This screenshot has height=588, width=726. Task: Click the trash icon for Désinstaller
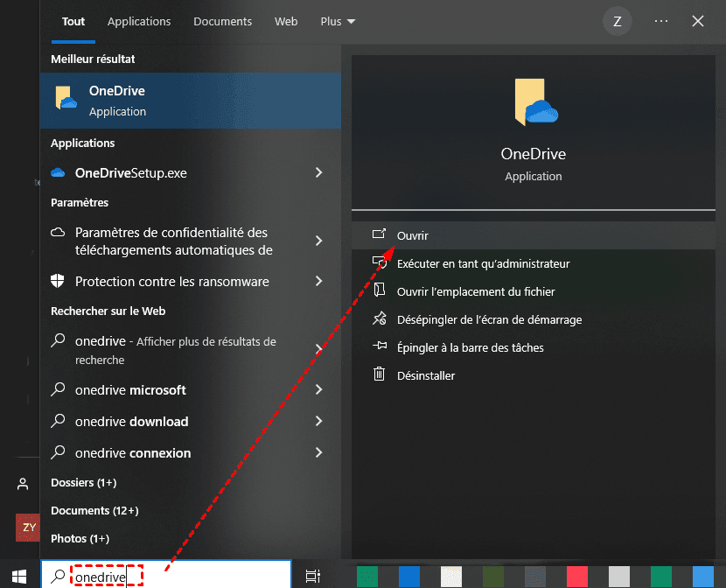(x=380, y=374)
